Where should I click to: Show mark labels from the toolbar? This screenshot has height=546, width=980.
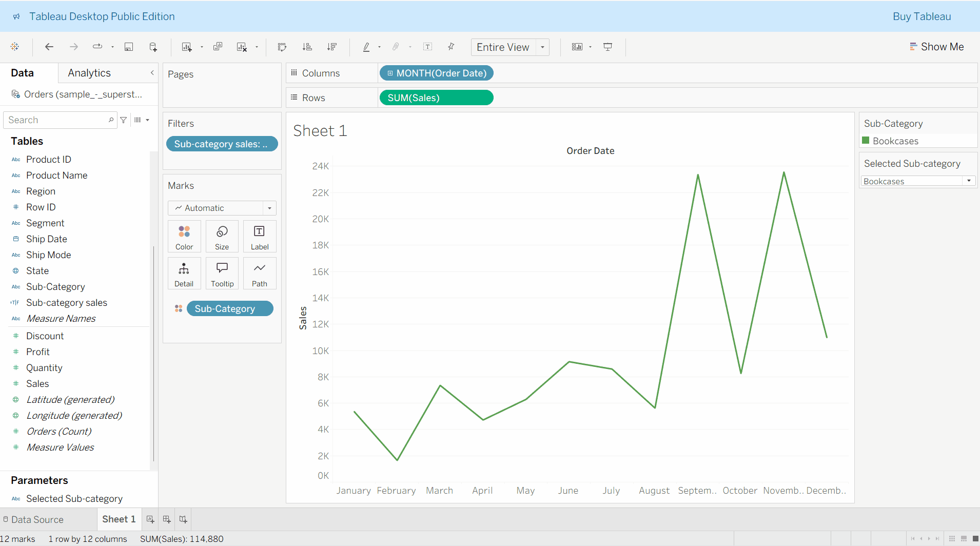pos(428,46)
